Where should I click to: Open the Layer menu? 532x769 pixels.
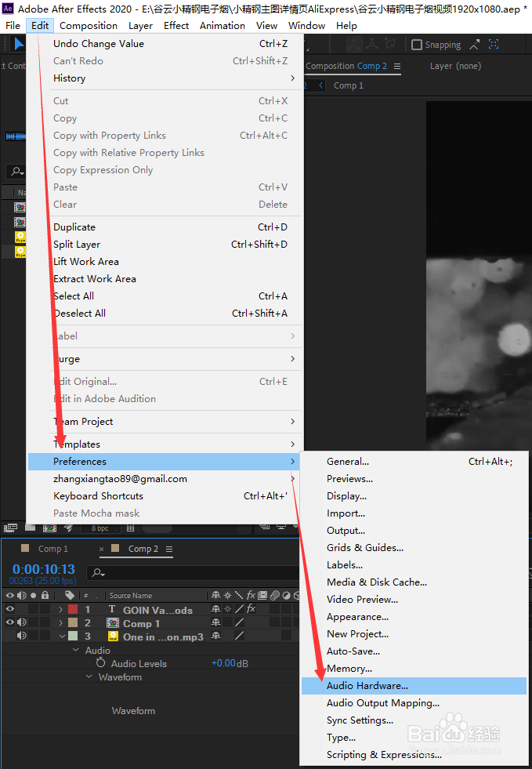coord(140,26)
